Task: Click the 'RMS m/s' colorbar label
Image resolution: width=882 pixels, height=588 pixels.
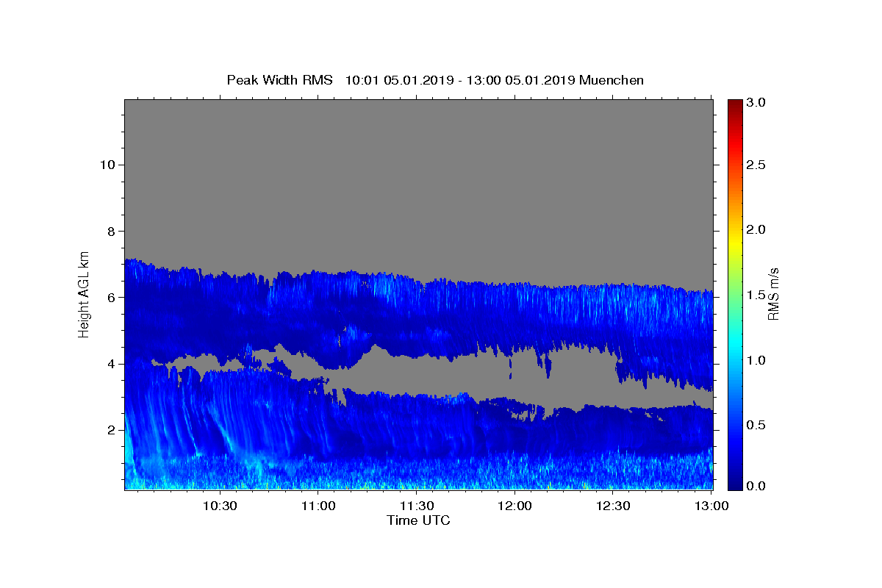Action: coord(773,293)
